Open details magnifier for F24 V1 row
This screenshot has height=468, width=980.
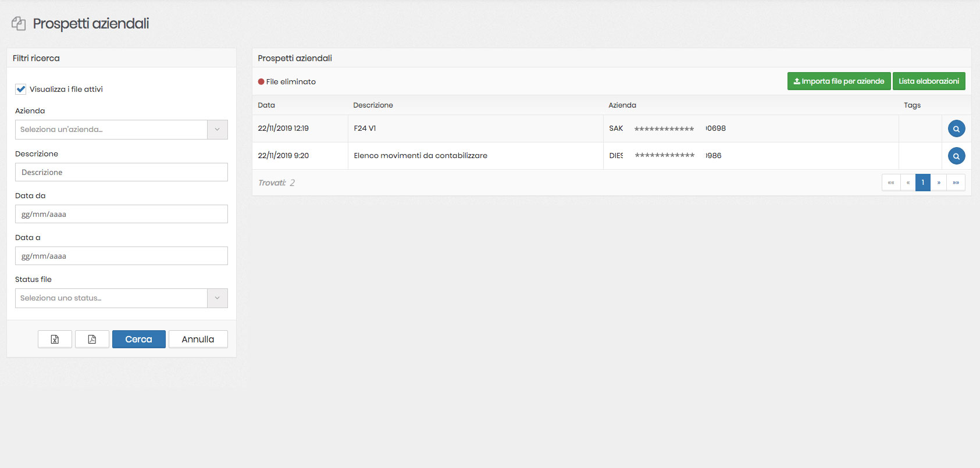pyautogui.click(x=956, y=128)
